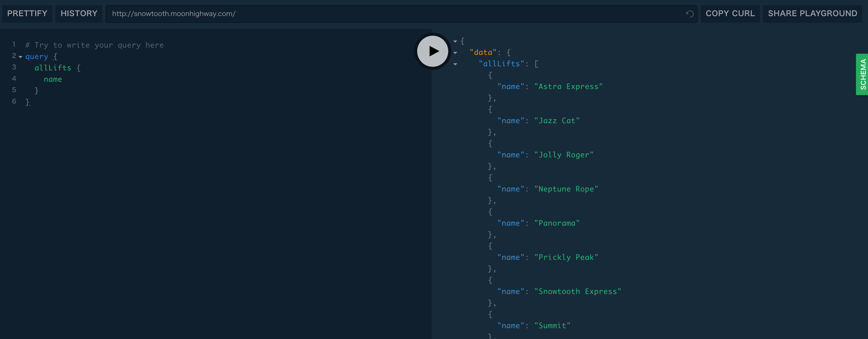Click COPY CURL
Screen dimensions: 868x339
[x=730, y=13]
